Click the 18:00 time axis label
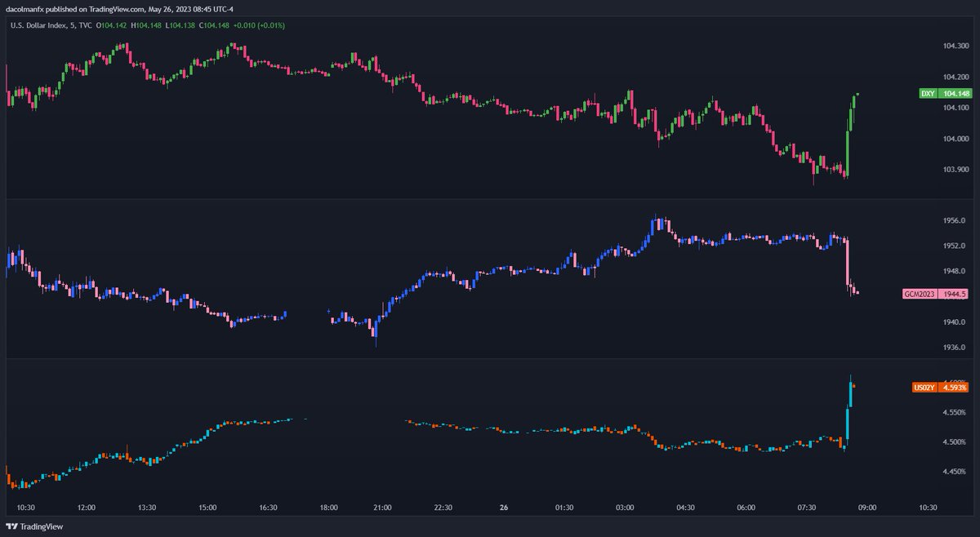 pos(328,507)
